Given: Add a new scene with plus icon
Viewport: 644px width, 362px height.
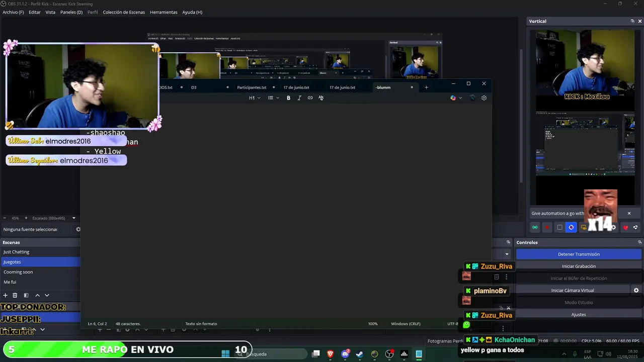Looking at the screenshot, I should pos(6,295).
